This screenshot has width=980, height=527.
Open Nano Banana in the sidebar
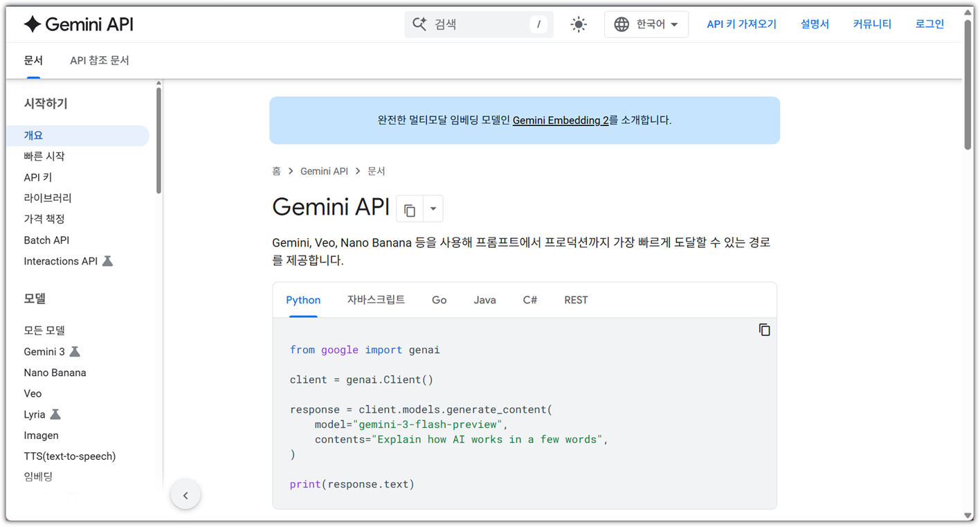click(55, 373)
